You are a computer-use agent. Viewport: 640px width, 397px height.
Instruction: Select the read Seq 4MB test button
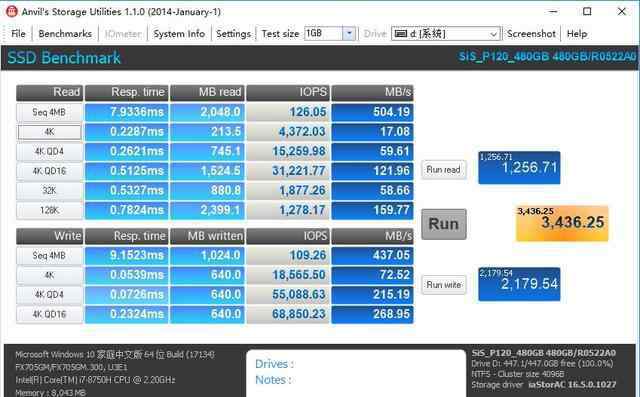click(49, 112)
